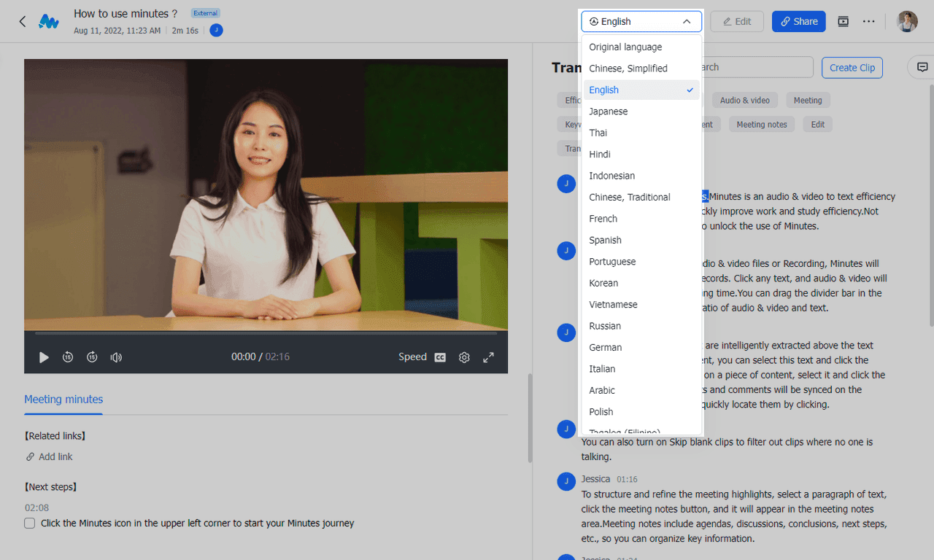
Task: Click the video progress bar
Action: (266, 333)
